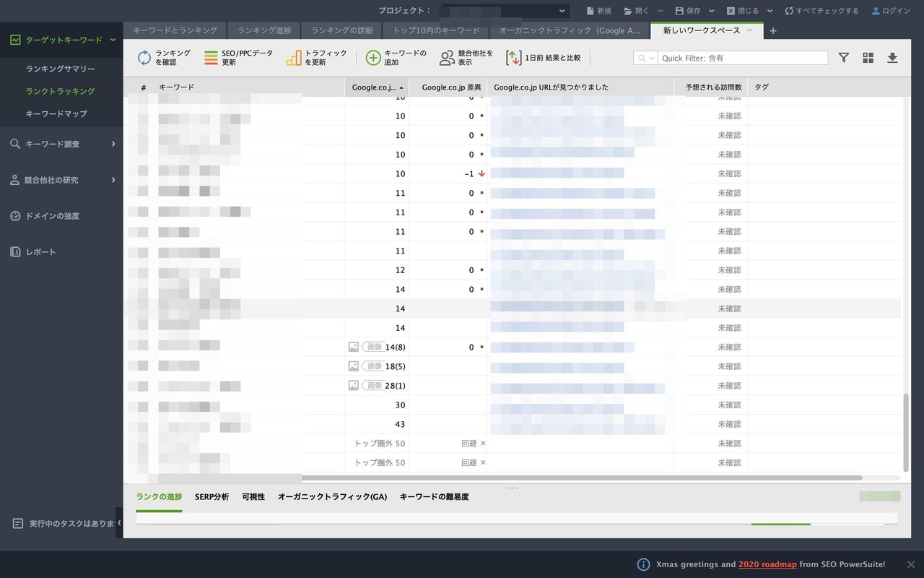This screenshot has height=578, width=924.
Task: Click the horizontal scrollbar below the table
Action: click(582, 478)
